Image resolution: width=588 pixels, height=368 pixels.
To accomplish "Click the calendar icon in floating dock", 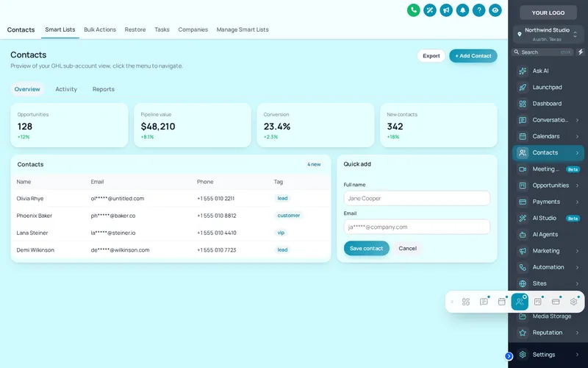I will coord(502,302).
